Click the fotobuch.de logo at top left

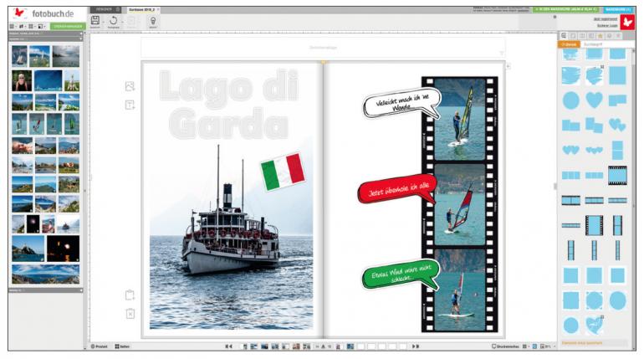pos(43,13)
